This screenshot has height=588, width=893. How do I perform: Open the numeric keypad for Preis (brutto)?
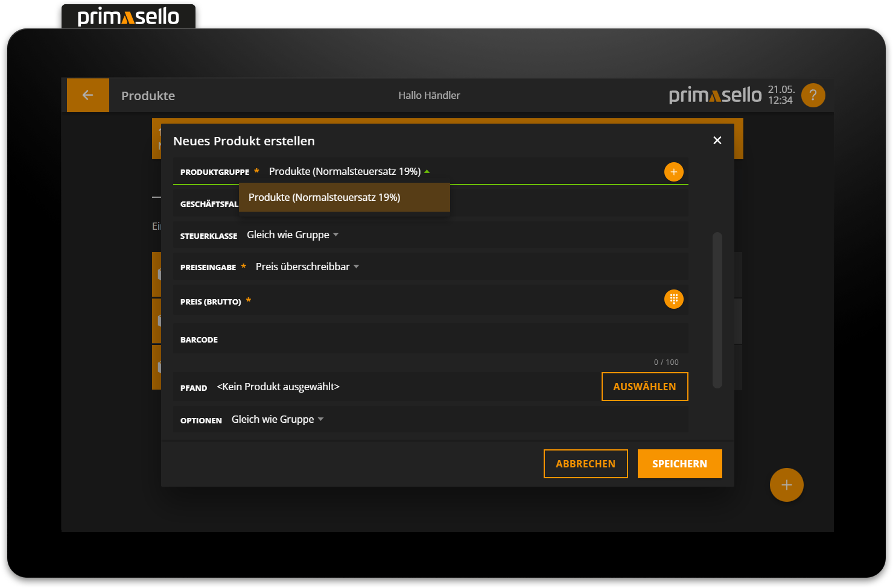(673, 299)
